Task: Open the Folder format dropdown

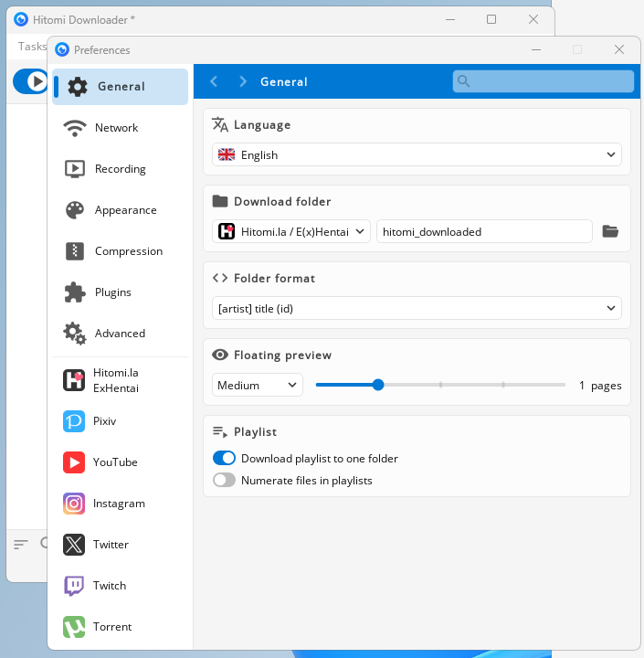Action: pos(417,309)
